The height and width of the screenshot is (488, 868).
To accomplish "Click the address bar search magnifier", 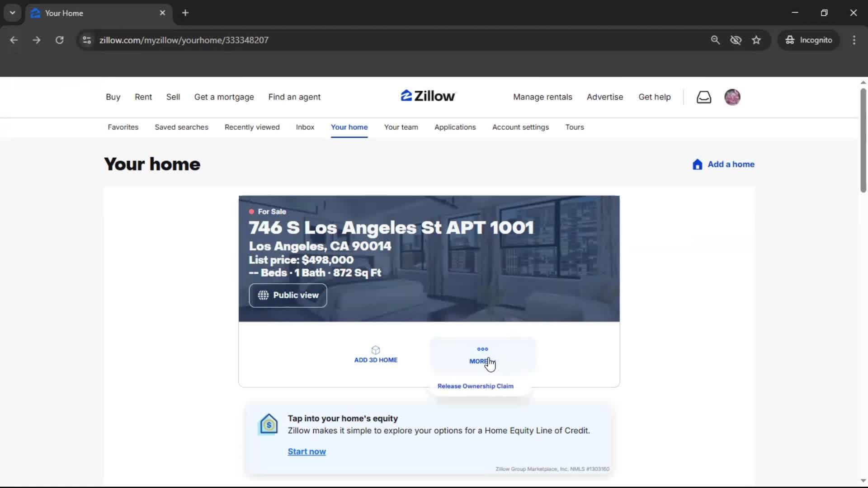I will pyautogui.click(x=716, y=40).
